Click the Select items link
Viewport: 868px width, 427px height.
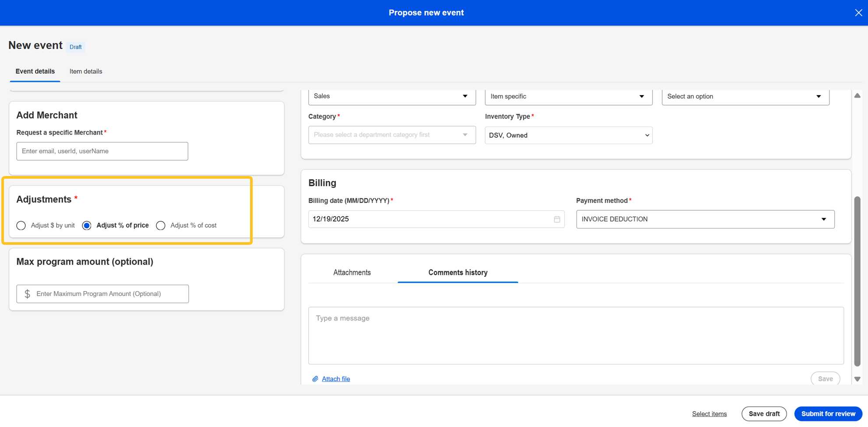(709, 414)
